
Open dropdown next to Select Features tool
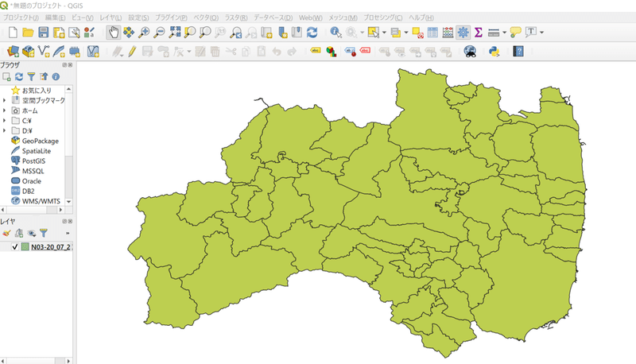pos(384,33)
